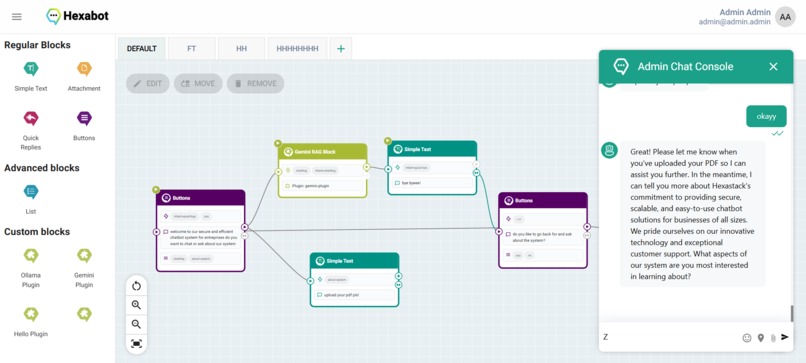Click the input port of the welcome Buttons node
Screen dimensions: 806x363
coord(156,232)
